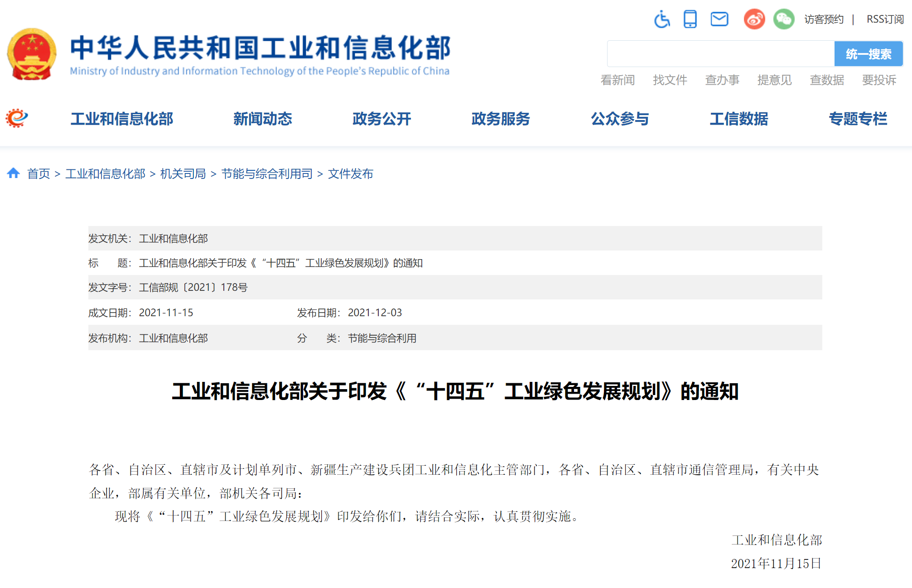Open the 专题专栏 navigation item

[858, 119]
